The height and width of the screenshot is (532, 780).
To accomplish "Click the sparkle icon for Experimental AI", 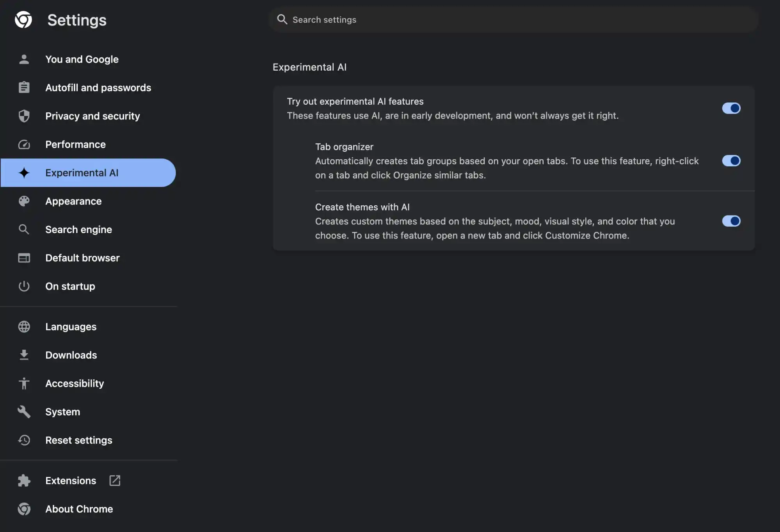I will click(x=24, y=173).
